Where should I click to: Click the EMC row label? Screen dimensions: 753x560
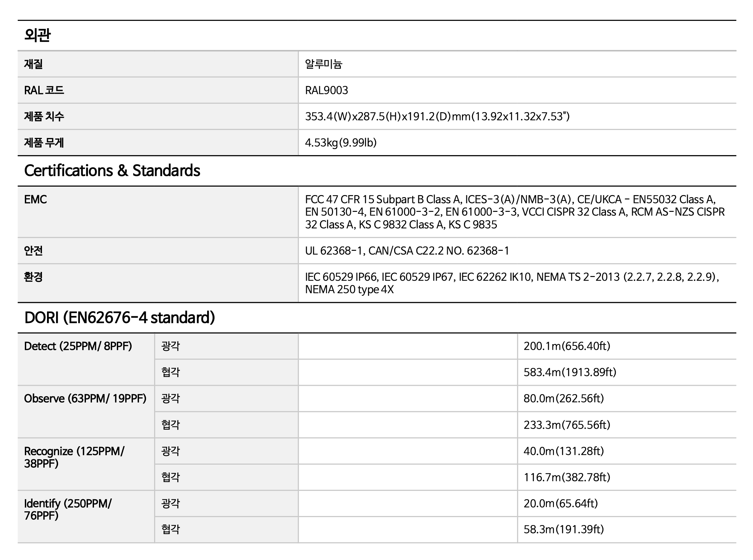pyautogui.click(x=35, y=200)
